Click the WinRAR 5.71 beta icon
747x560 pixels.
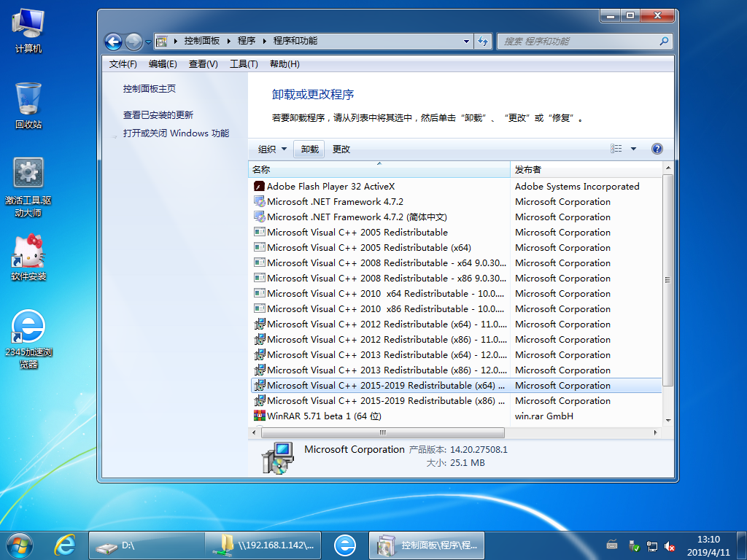pyautogui.click(x=259, y=416)
